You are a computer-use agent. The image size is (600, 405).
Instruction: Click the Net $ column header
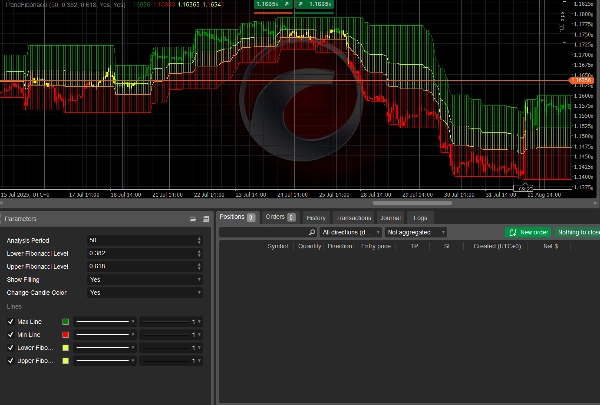point(551,246)
